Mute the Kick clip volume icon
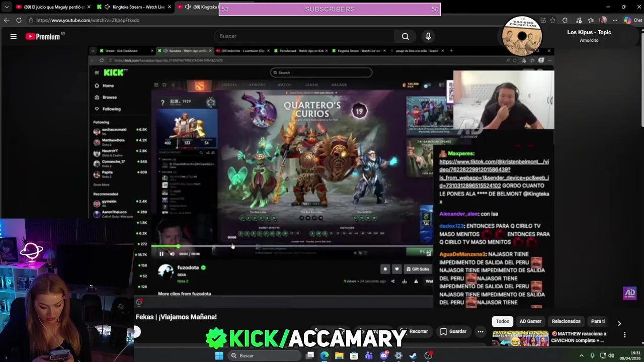Screen dimensions: 644x362 pos(172,254)
